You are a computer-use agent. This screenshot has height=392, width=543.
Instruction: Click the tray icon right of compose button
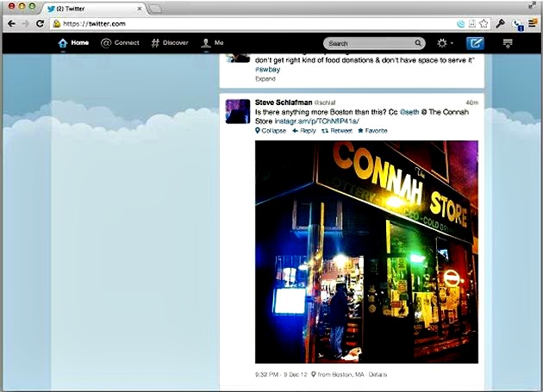tap(508, 43)
